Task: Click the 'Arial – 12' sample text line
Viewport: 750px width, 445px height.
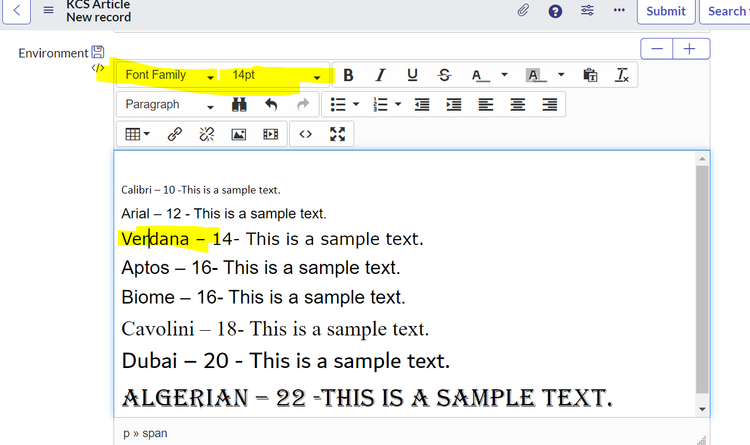Action: [224, 213]
